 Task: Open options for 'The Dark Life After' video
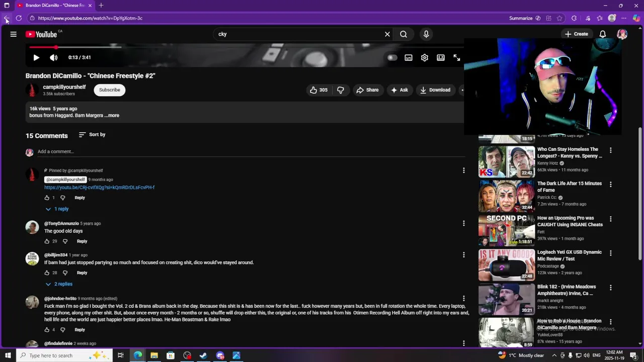[611, 185]
